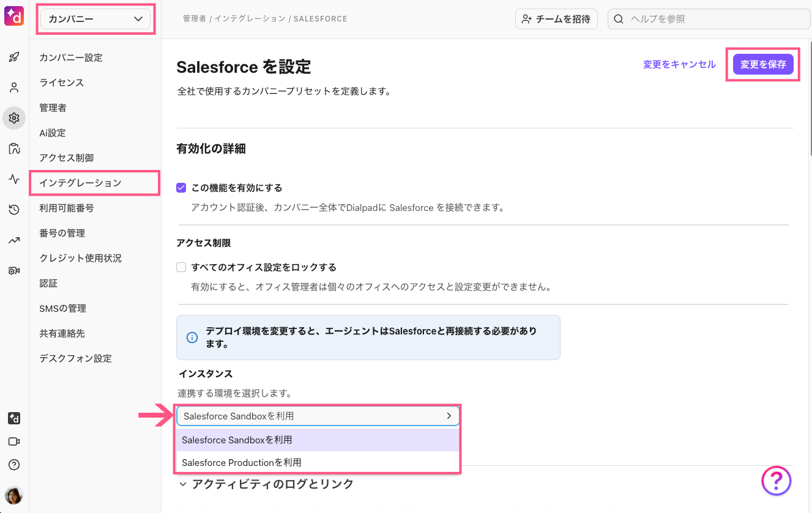Open the analytics trend icon in sidebar

(x=14, y=240)
